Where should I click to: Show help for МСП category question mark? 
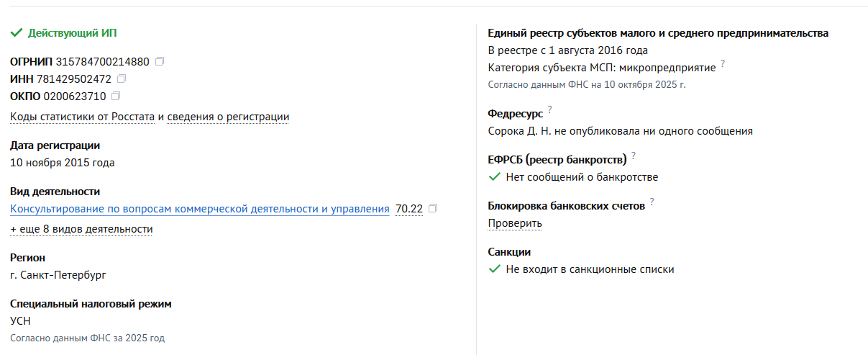click(x=723, y=64)
